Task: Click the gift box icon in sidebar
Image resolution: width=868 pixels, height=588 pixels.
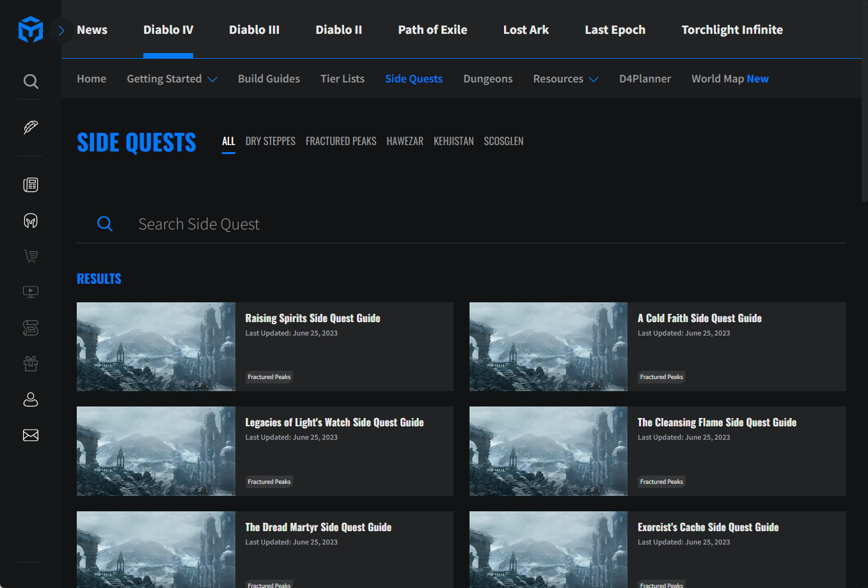Action: point(31,364)
